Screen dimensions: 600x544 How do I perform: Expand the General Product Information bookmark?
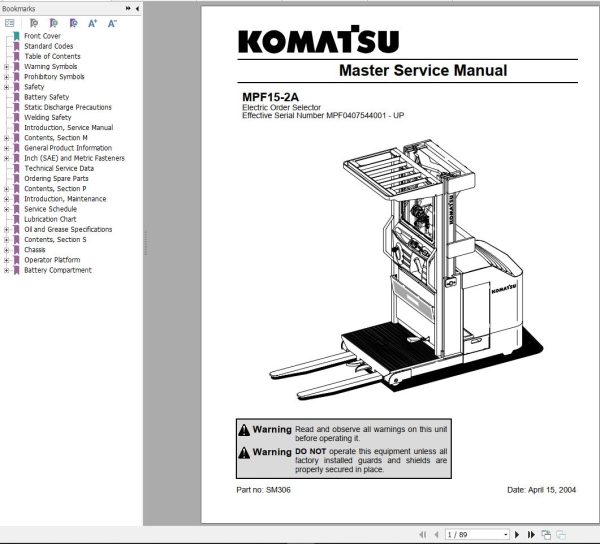[x=6, y=148]
